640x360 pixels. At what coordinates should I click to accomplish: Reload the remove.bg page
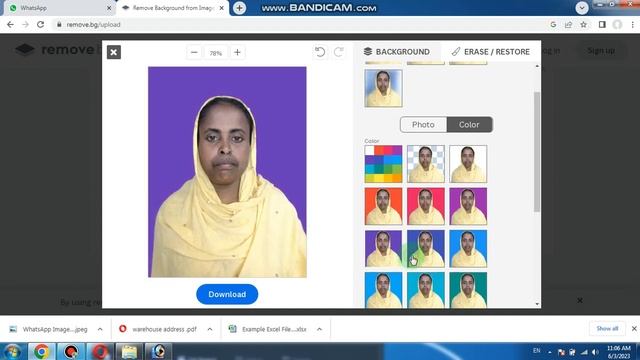[x=40, y=24]
